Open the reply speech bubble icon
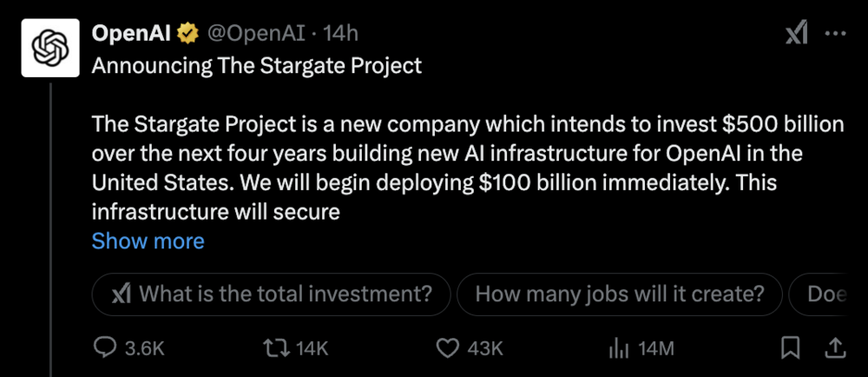The width and height of the screenshot is (868, 377). click(x=104, y=348)
